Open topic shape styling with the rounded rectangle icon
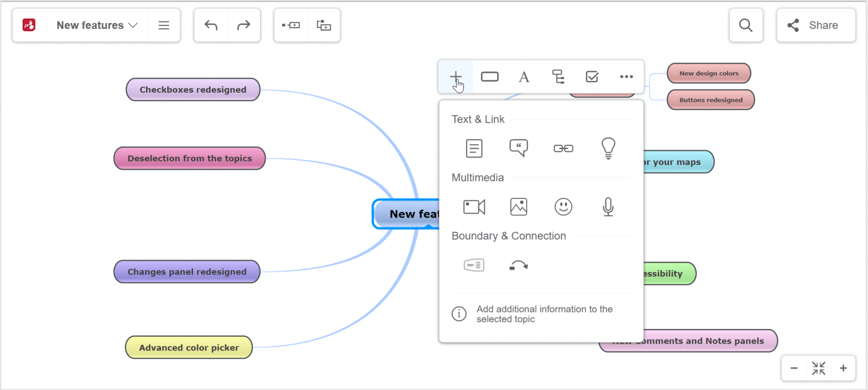The height and width of the screenshot is (390, 868). point(489,76)
